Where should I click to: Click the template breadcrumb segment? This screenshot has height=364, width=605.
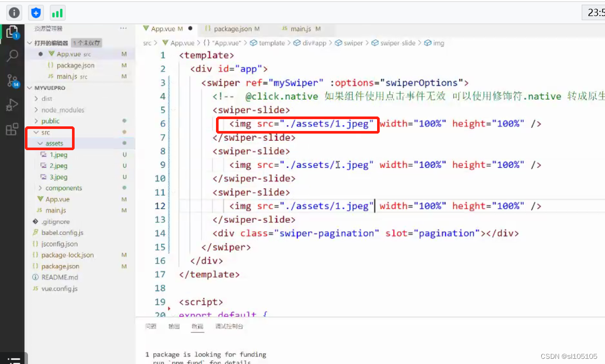tap(271, 43)
